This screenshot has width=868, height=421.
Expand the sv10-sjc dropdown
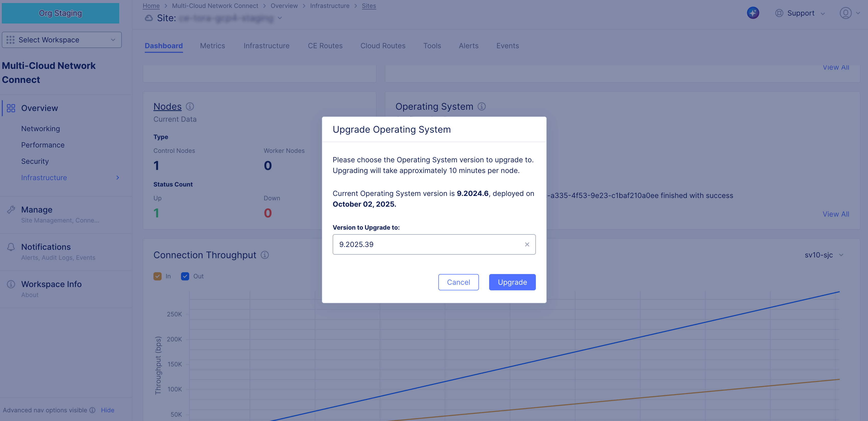824,255
